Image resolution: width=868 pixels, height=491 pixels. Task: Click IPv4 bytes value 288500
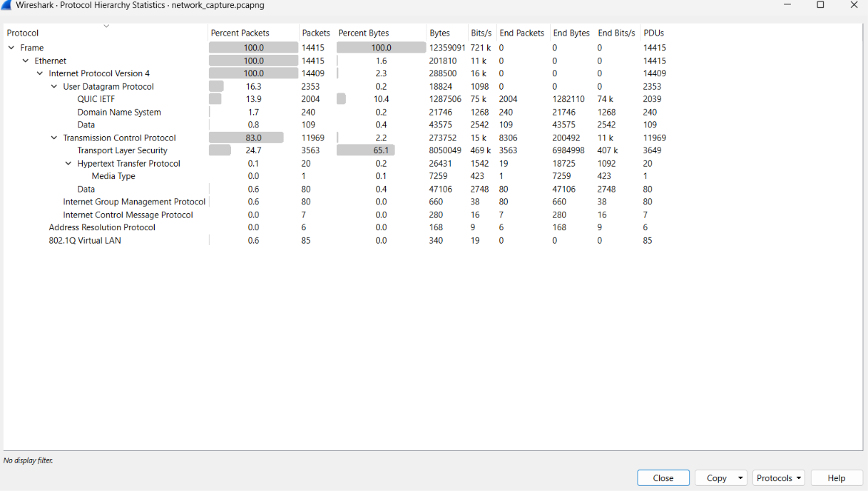(x=443, y=73)
